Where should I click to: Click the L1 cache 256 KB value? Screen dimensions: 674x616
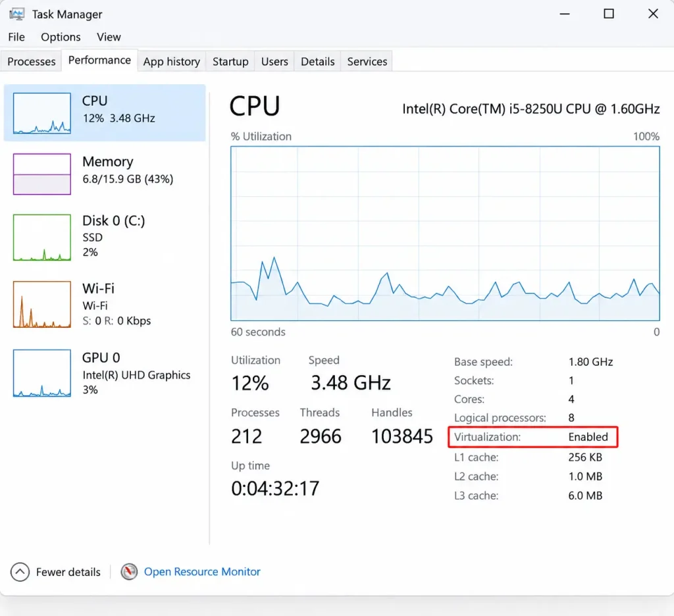coord(585,457)
